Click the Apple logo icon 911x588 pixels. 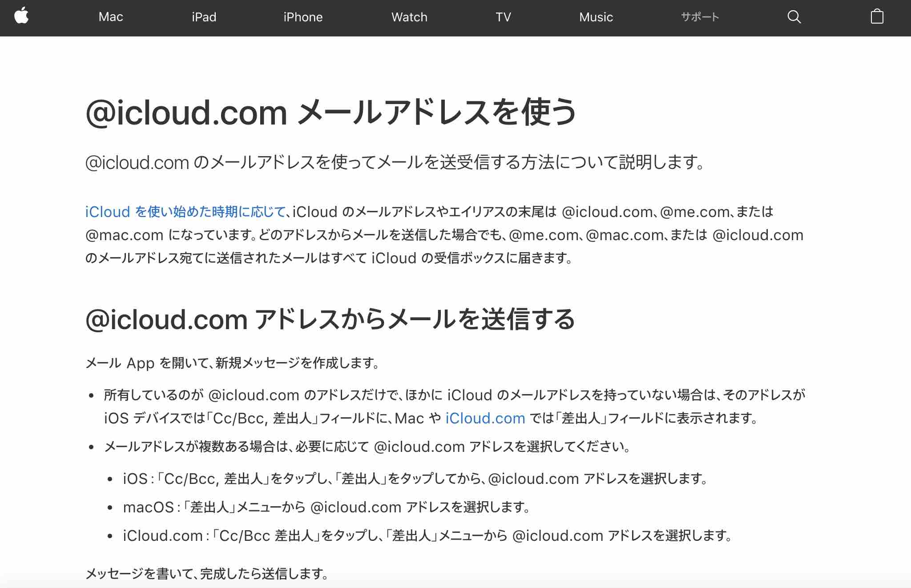point(21,16)
